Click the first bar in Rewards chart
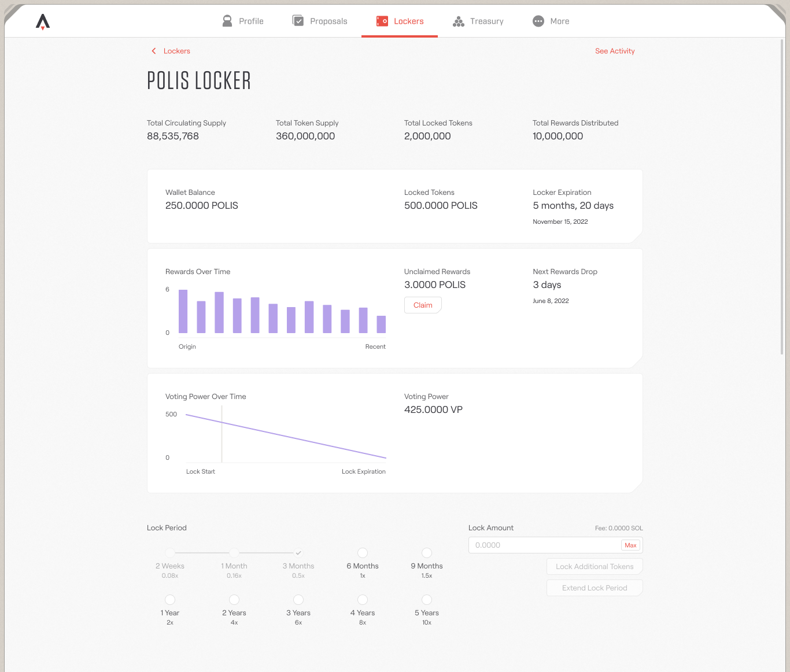 click(183, 311)
